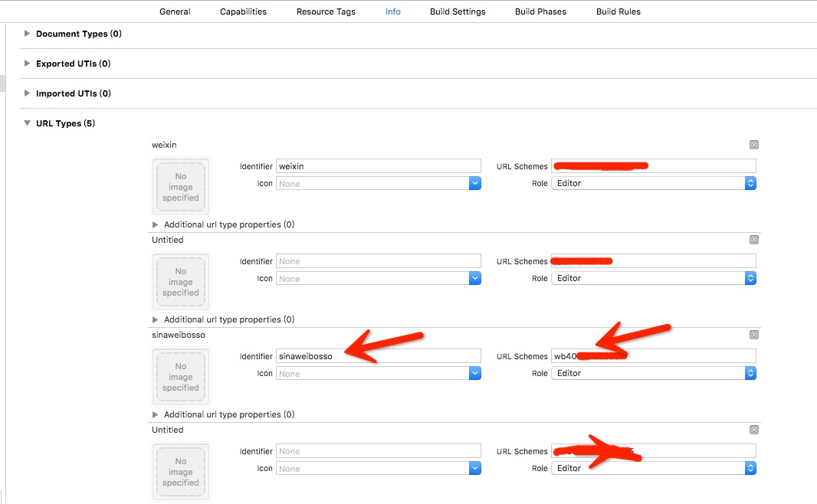Edit the weixin Identifier field
817x504 pixels.
tap(379, 166)
